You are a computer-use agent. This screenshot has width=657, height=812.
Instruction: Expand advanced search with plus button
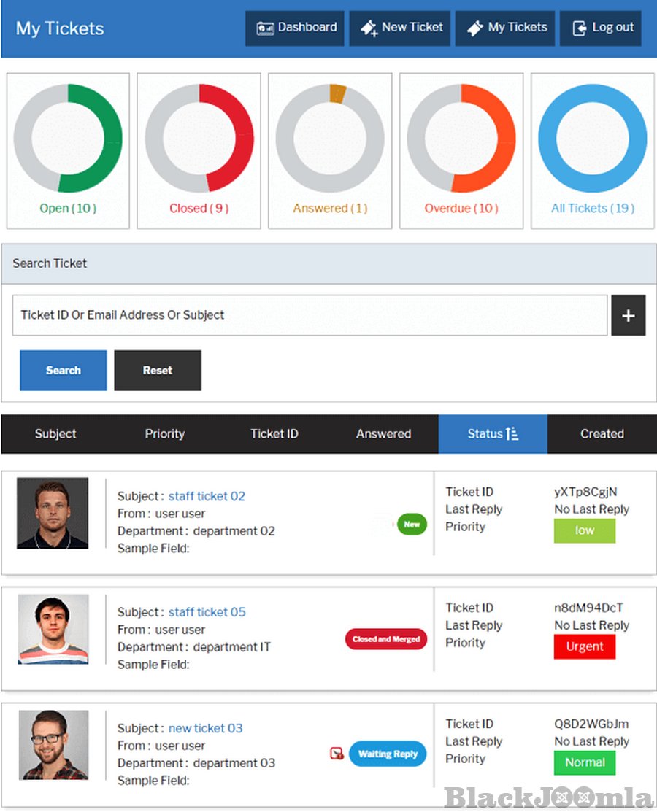pos(628,315)
